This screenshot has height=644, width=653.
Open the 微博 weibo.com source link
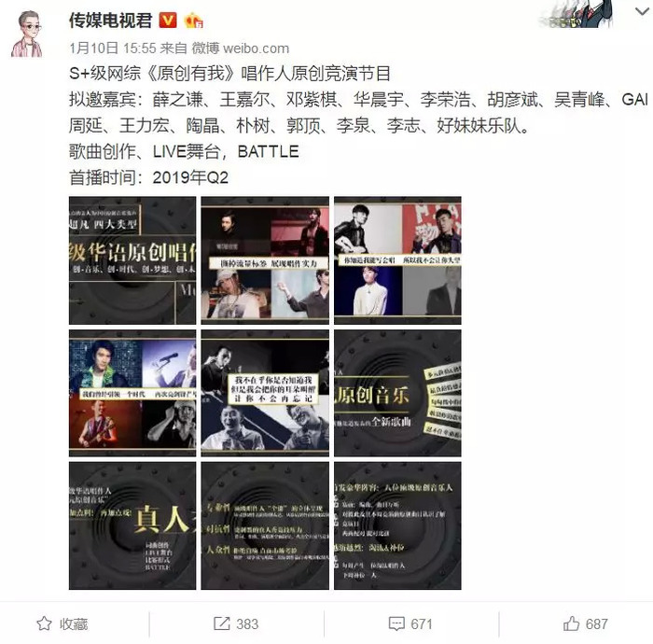(x=241, y=49)
